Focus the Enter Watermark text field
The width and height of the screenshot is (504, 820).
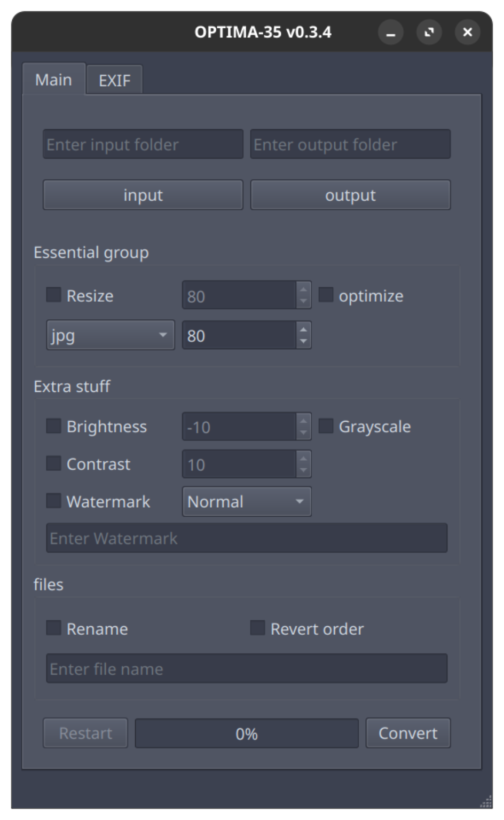point(247,538)
